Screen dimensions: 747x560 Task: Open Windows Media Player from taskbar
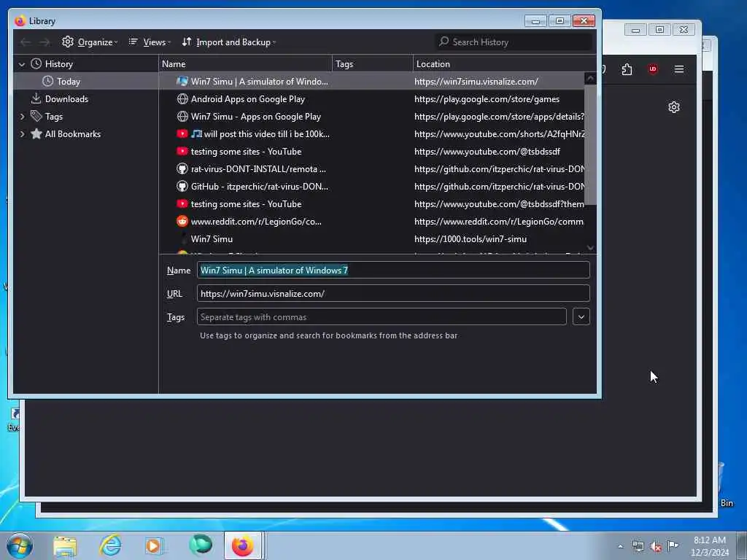click(154, 546)
